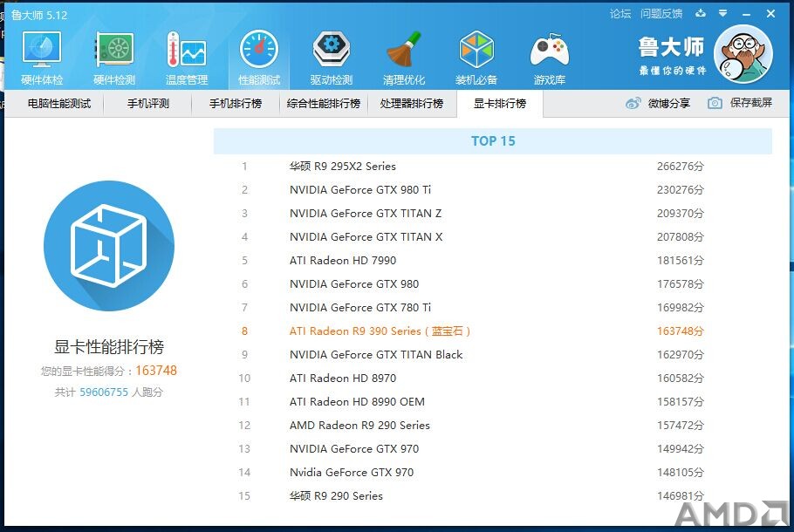Image resolution: width=794 pixels, height=532 pixels.
Task: Select the NVIDIA GeForce GTX TITAN Black row
Action: [x=493, y=354]
